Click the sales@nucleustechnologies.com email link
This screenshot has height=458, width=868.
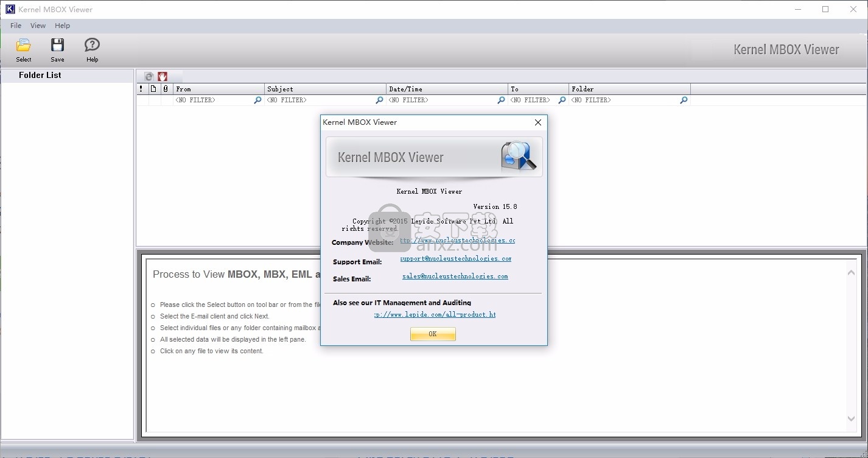(x=455, y=277)
